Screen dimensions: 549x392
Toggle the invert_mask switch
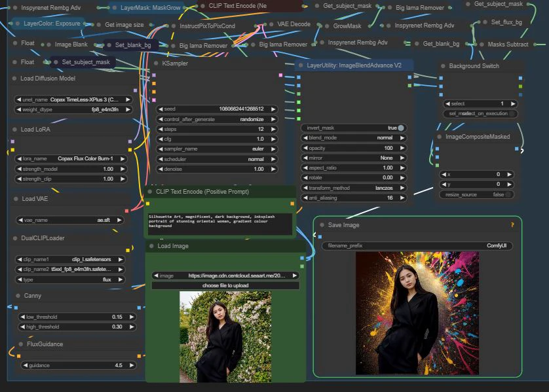[x=400, y=128]
